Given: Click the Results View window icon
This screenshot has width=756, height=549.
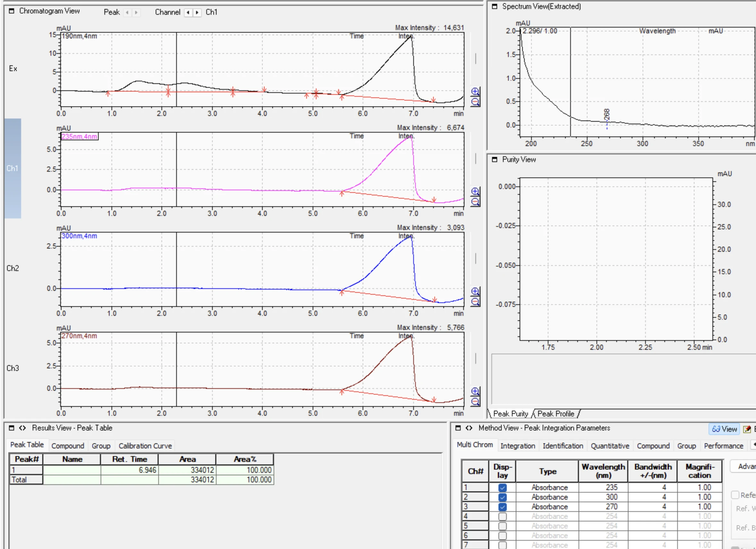Looking at the screenshot, I should coord(12,428).
